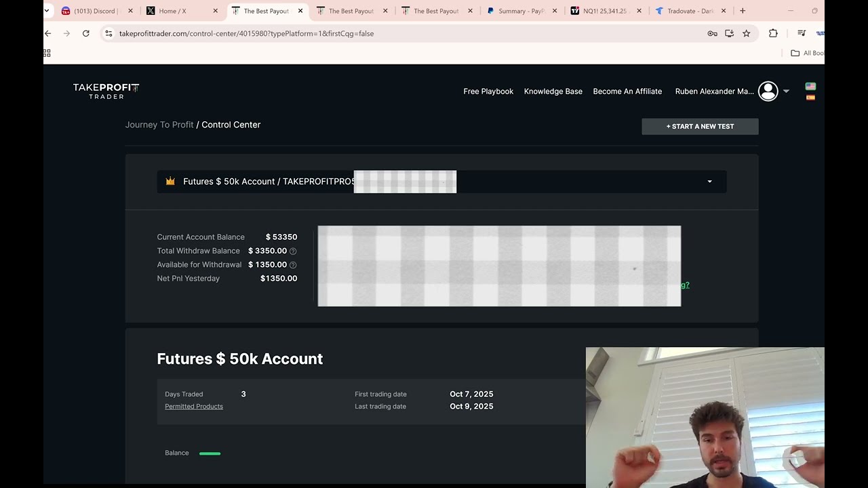Viewport: 868px width, 488px height.
Task: Open the Knowledge Base link
Action: click(553, 91)
